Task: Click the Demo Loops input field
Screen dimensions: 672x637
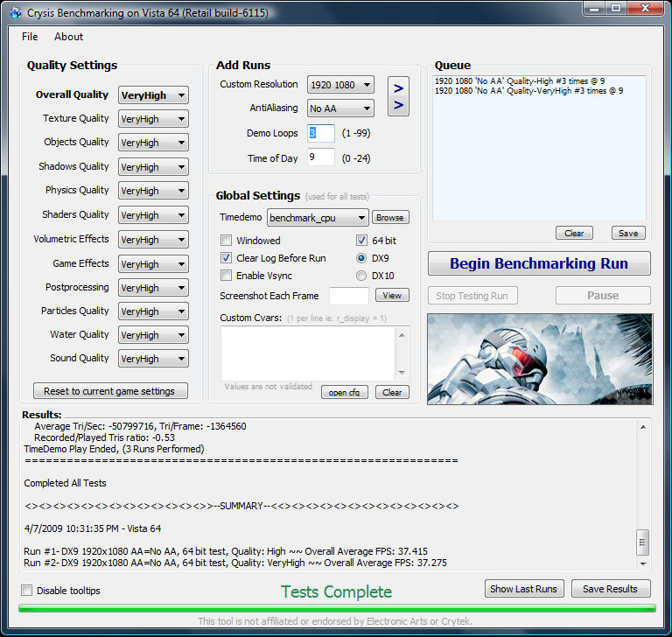Action: pos(321,133)
